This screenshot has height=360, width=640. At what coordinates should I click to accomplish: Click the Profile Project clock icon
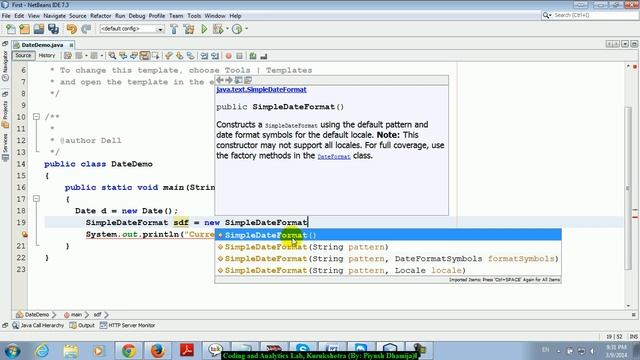[x=237, y=29]
